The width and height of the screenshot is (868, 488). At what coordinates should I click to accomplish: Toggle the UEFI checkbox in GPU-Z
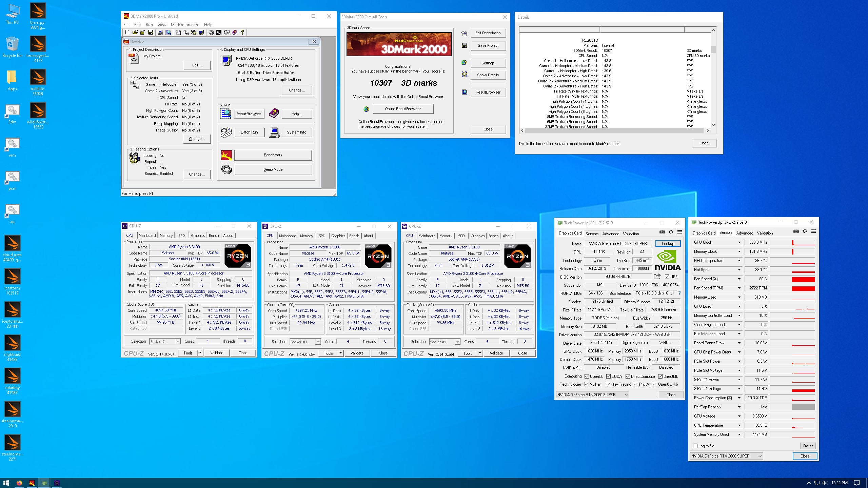[x=667, y=277]
